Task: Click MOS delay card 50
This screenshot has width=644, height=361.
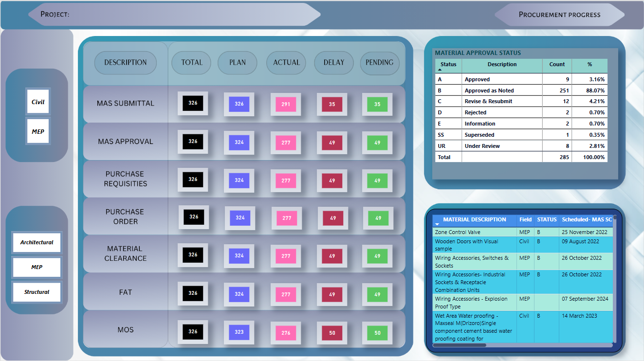Action: click(x=332, y=333)
